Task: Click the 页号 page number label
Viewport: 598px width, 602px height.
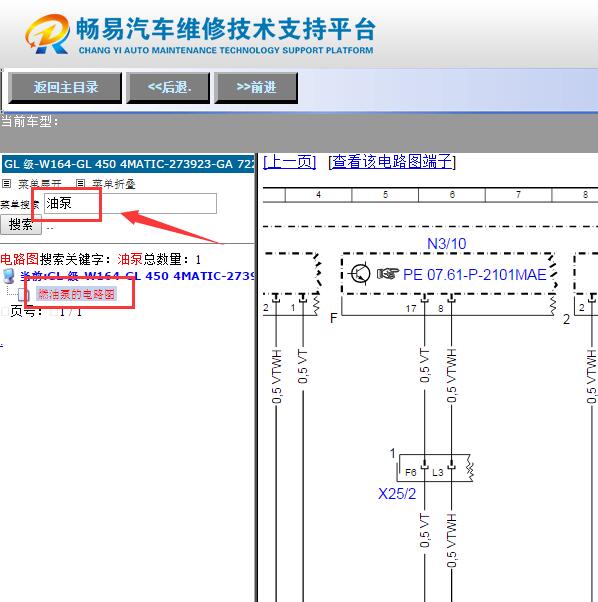Action: point(26,311)
